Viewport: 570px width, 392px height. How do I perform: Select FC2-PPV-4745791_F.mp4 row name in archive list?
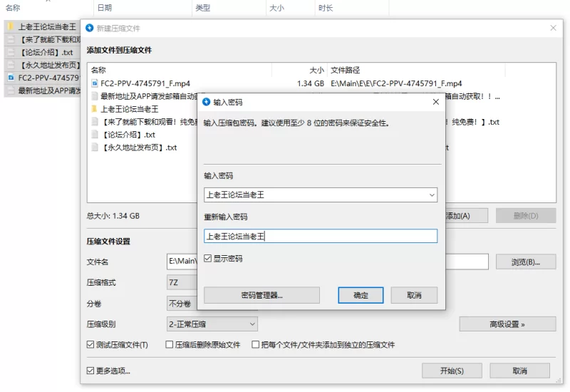click(x=145, y=83)
